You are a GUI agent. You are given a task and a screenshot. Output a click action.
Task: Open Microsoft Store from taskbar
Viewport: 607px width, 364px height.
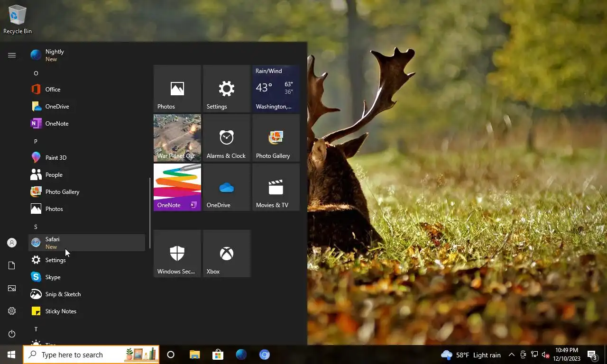click(218, 355)
